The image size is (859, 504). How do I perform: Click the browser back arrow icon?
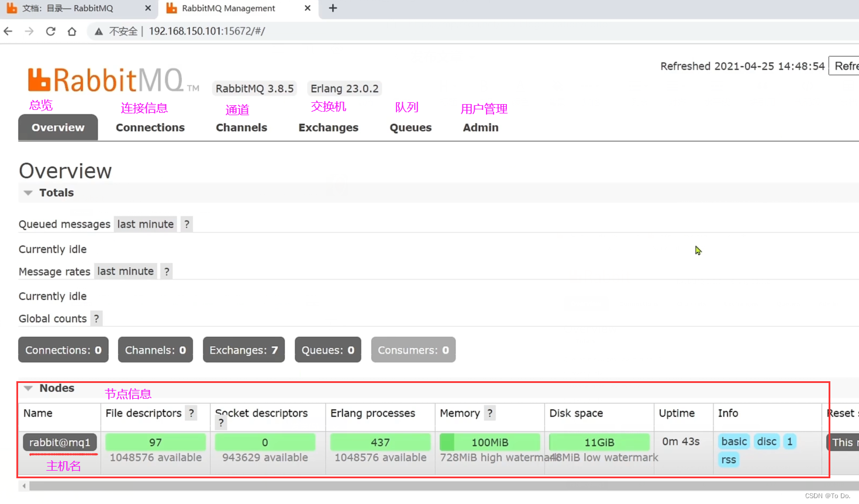[x=8, y=31]
